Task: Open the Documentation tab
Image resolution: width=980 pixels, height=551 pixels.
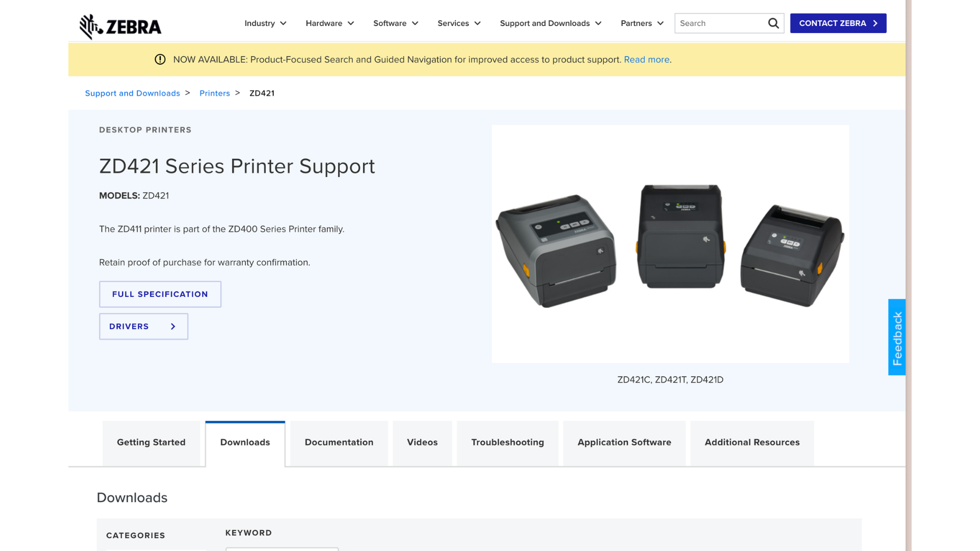Action: 339,443
